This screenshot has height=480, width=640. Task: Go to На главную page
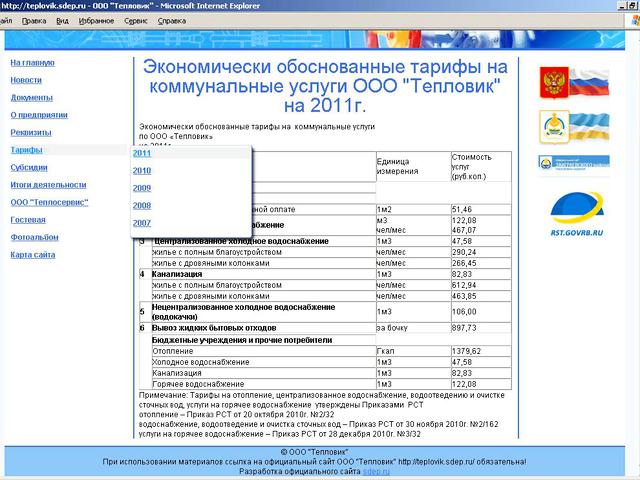[33, 63]
